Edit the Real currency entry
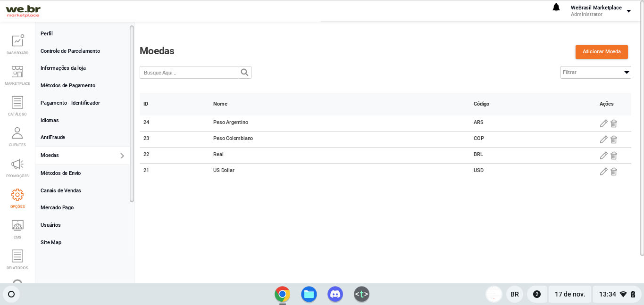The height and width of the screenshot is (305, 644). (603, 156)
